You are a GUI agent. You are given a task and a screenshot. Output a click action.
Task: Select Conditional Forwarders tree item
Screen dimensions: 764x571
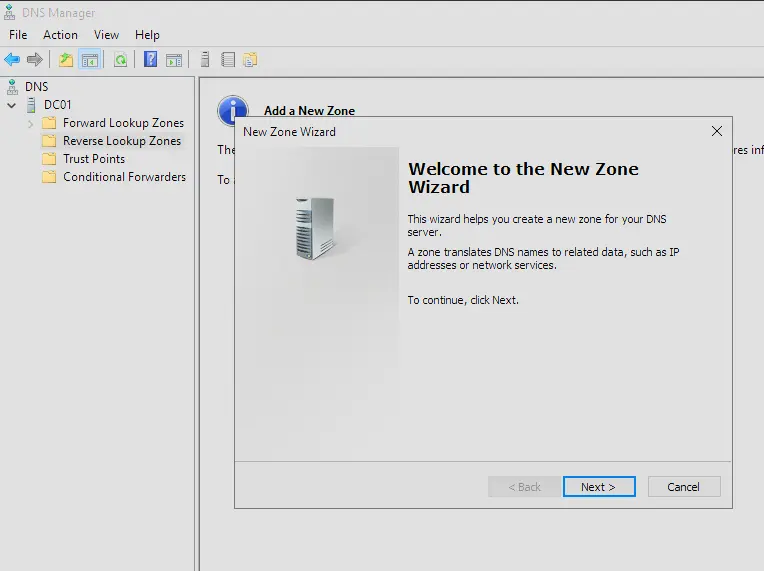pyautogui.click(x=124, y=177)
